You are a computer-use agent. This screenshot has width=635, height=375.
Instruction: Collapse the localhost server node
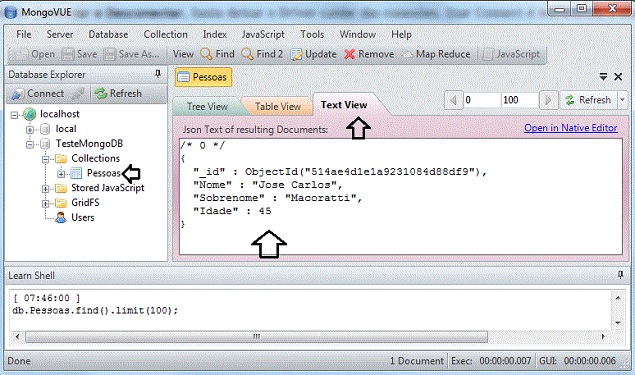pos(15,115)
